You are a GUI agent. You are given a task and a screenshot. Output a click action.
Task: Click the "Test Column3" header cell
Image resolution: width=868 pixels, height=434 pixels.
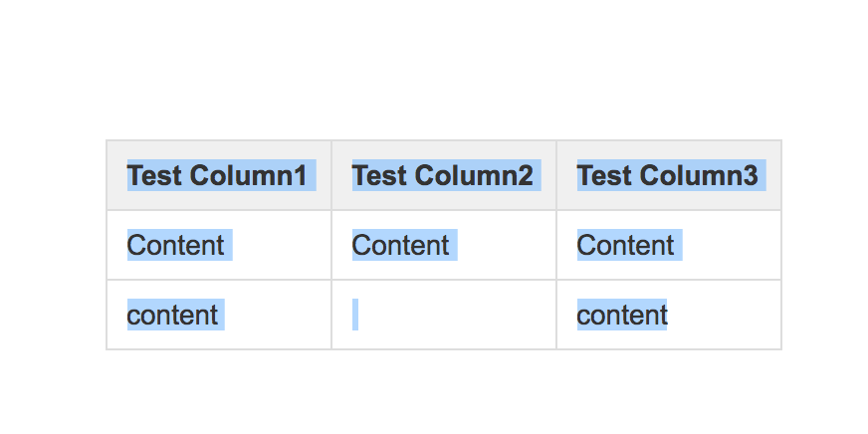click(x=669, y=175)
